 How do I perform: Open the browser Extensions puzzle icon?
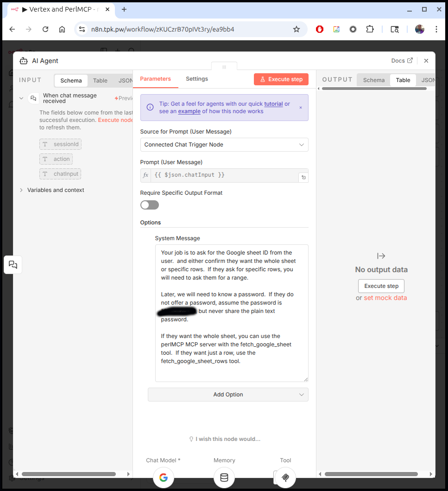click(370, 29)
